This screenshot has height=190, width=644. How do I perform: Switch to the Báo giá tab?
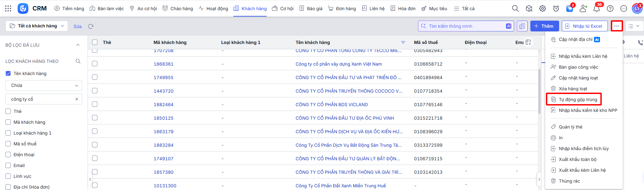[x=311, y=8]
